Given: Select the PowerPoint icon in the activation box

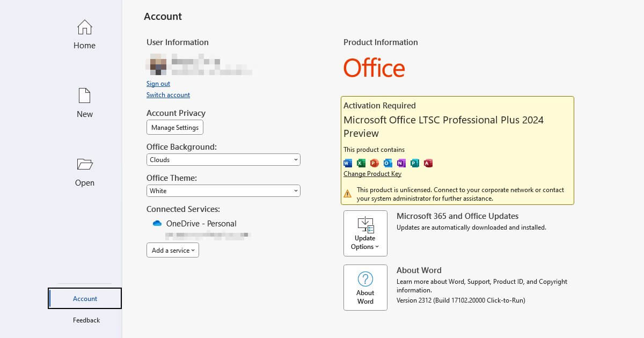Looking at the screenshot, I should tap(375, 163).
